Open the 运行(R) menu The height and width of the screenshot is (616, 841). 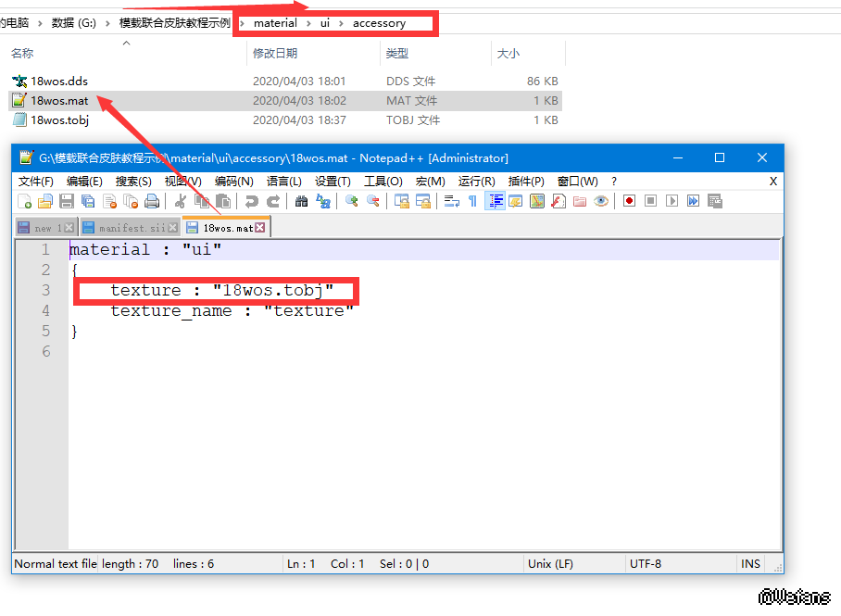click(x=476, y=182)
